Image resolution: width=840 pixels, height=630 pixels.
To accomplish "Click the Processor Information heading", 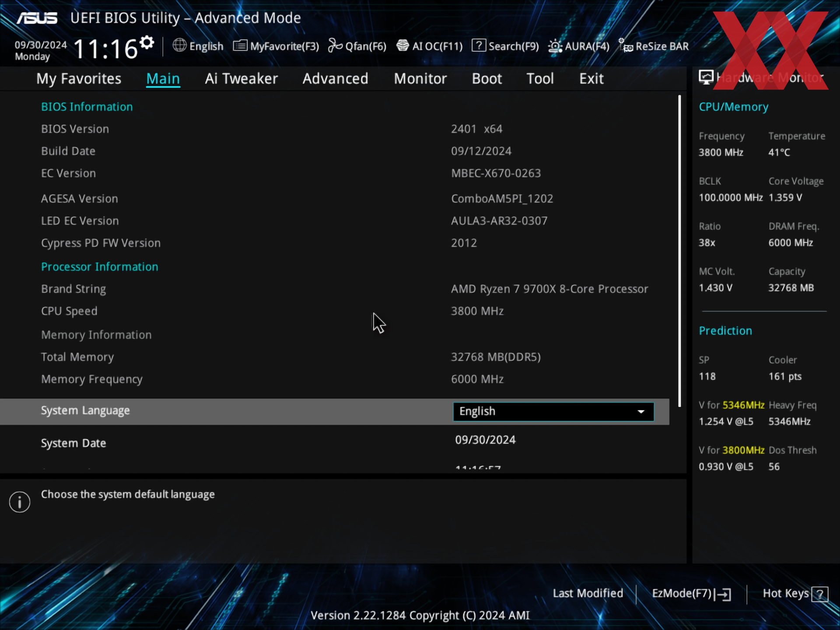I will pos(100,267).
